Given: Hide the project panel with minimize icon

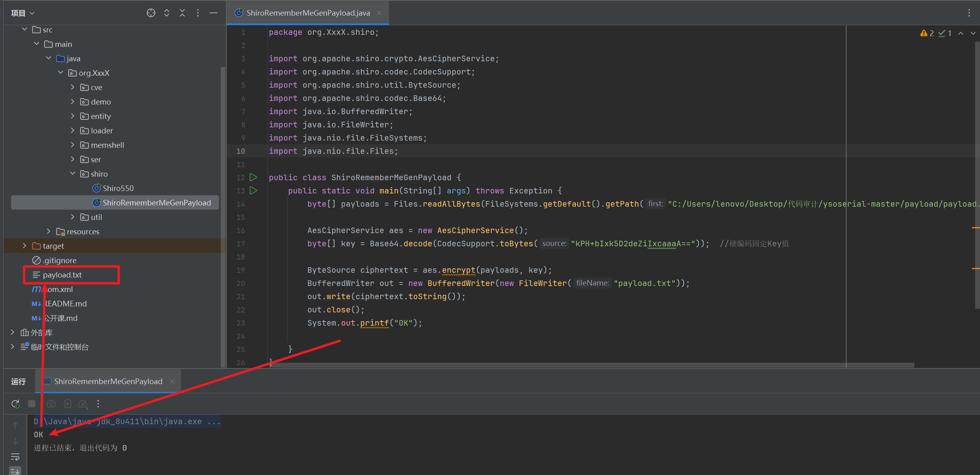Looking at the screenshot, I should 214,13.
